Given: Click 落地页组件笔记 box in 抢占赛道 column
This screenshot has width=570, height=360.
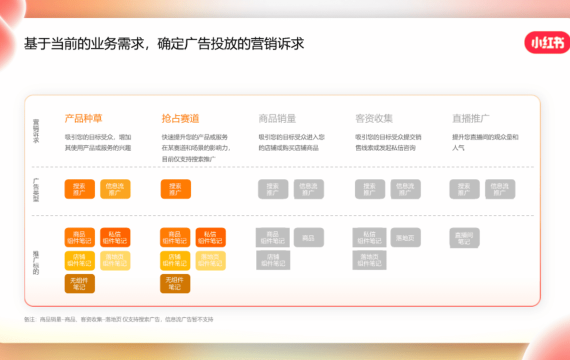Looking at the screenshot, I should (x=211, y=260).
